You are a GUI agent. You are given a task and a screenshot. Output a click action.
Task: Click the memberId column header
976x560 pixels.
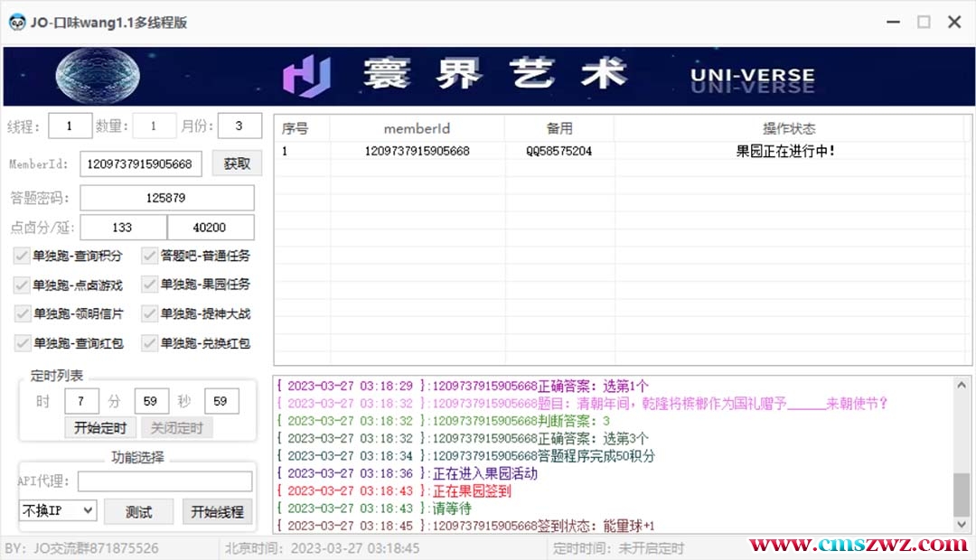pyautogui.click(x=417, y=128)
